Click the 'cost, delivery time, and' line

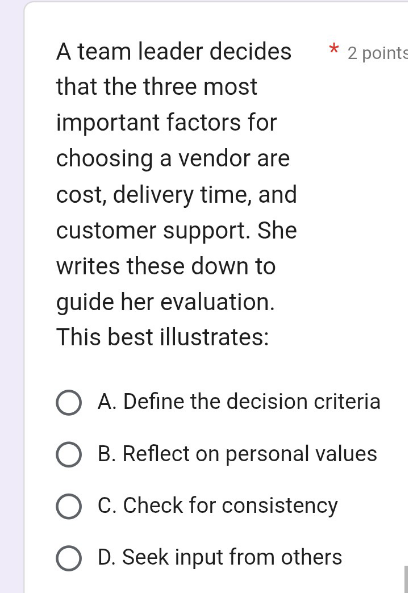click(x=177, y=195)
